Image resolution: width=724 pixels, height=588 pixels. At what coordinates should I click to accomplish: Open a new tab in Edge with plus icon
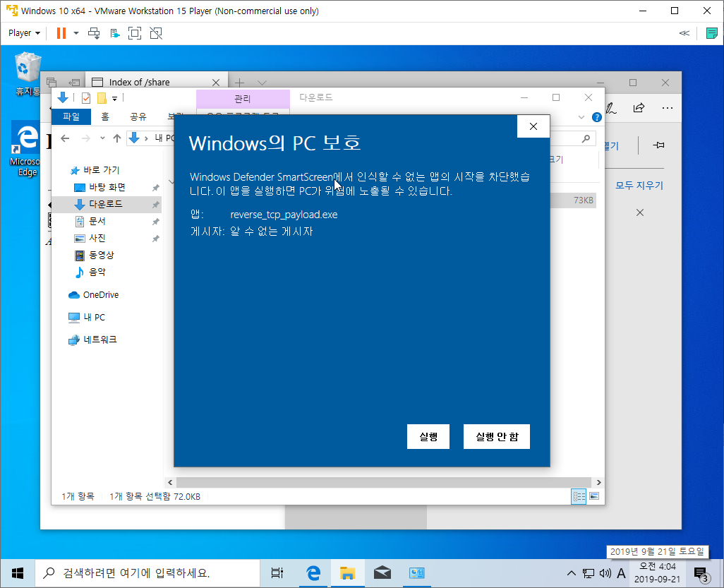(x=239, y=83)
